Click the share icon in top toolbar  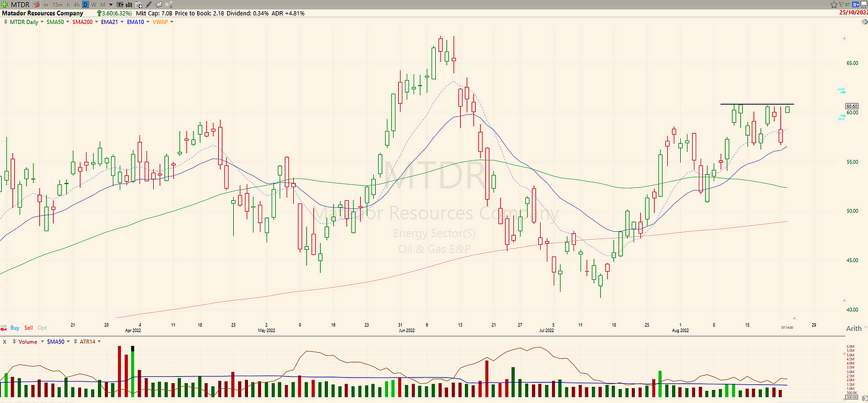coord(169,5)
